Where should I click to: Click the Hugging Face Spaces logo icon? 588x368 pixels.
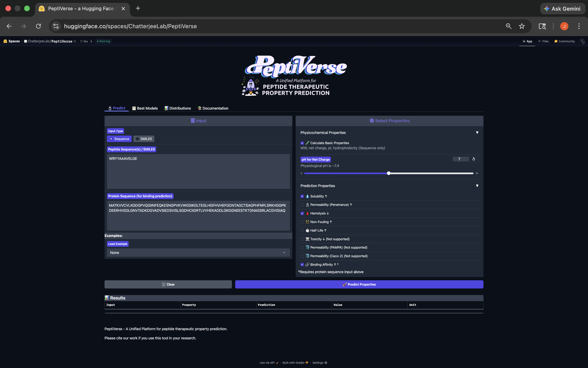5,41
